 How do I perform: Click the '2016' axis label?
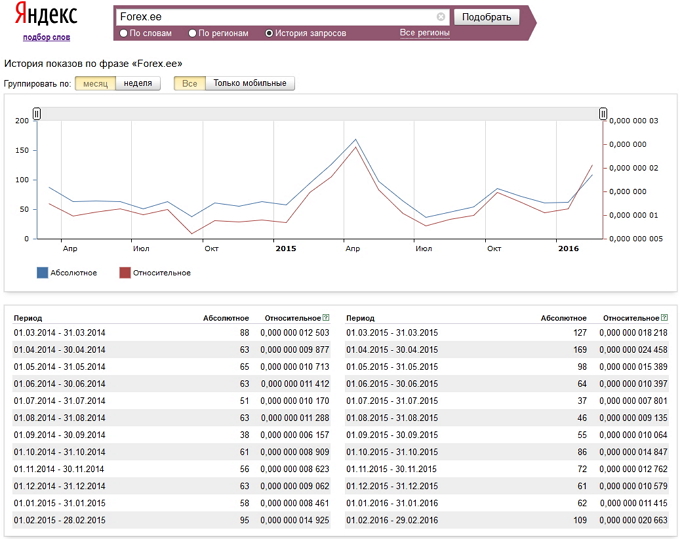click(x=568, y=248)
